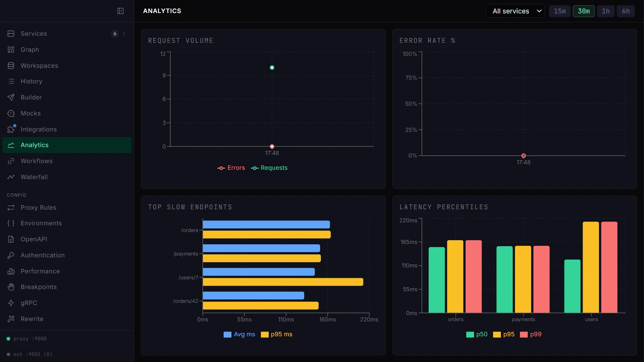Screen dimensions: 644x362
Task: Click the Waterfall line icon
Action: (11, 177)
